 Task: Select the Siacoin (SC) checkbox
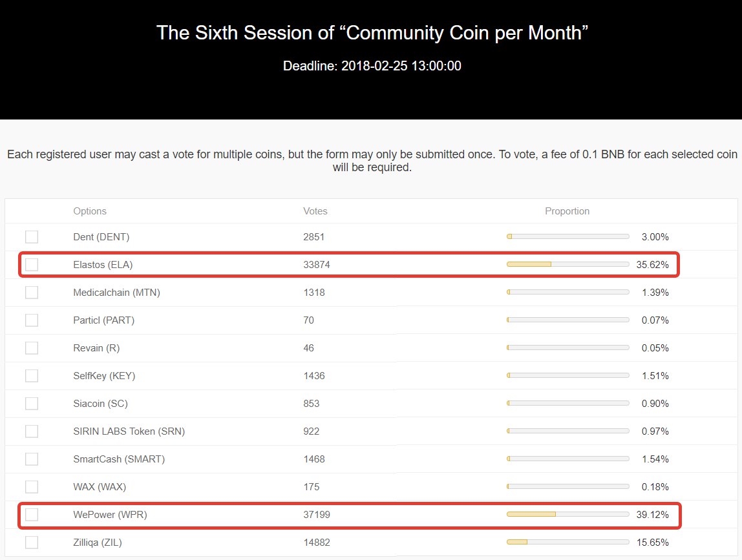coord(32,404)
